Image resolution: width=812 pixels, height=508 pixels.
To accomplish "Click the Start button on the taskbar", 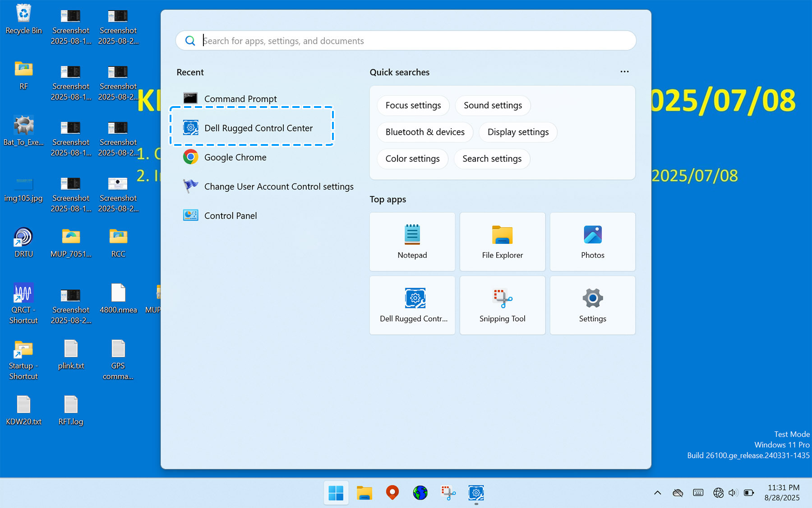I will coord(336,493).
